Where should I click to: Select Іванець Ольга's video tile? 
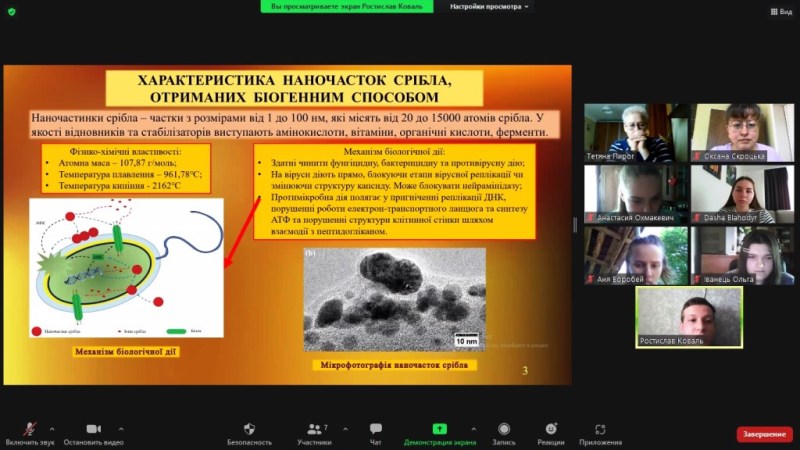742,256
